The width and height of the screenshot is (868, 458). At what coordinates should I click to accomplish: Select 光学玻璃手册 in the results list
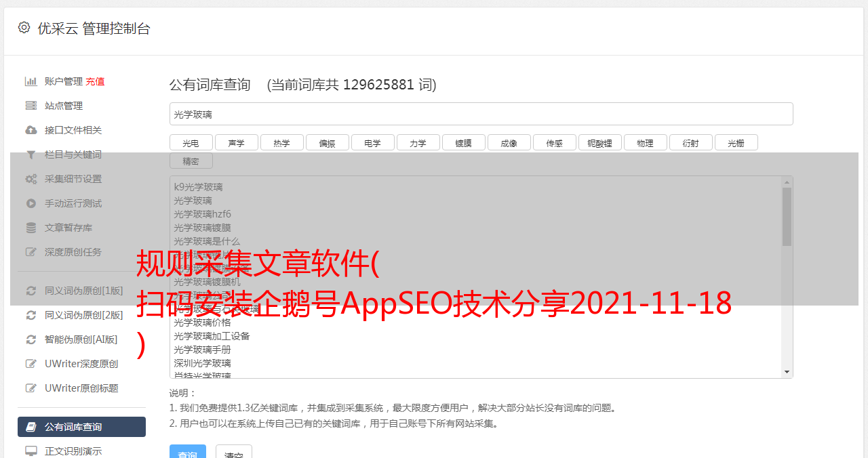202,350
